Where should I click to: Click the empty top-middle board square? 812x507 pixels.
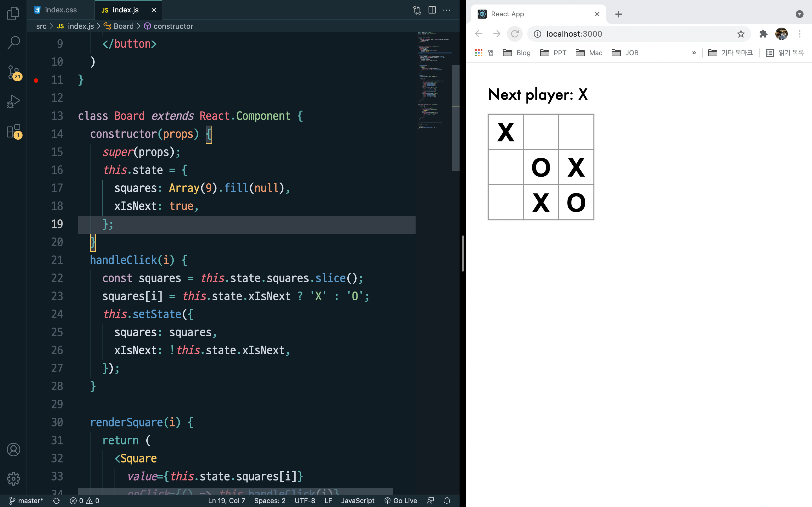click(540, 132)
